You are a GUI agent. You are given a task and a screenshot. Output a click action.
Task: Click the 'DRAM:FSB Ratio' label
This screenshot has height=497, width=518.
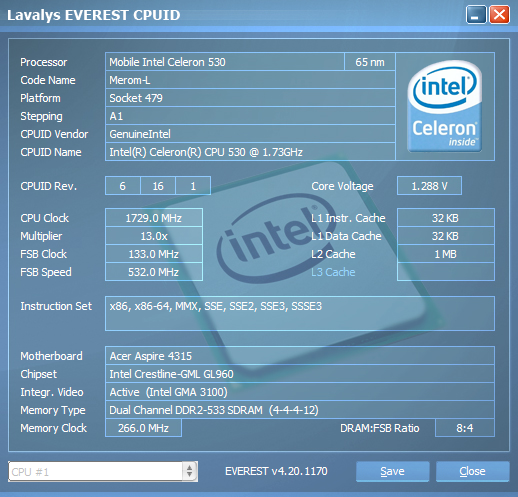pyautogui.click(x=380, y=428)
